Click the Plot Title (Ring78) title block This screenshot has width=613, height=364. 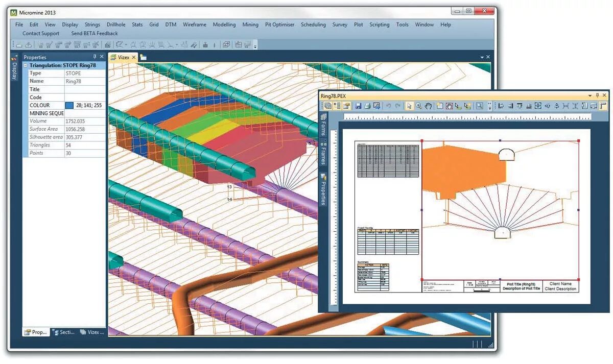click(x=521, y=286)
